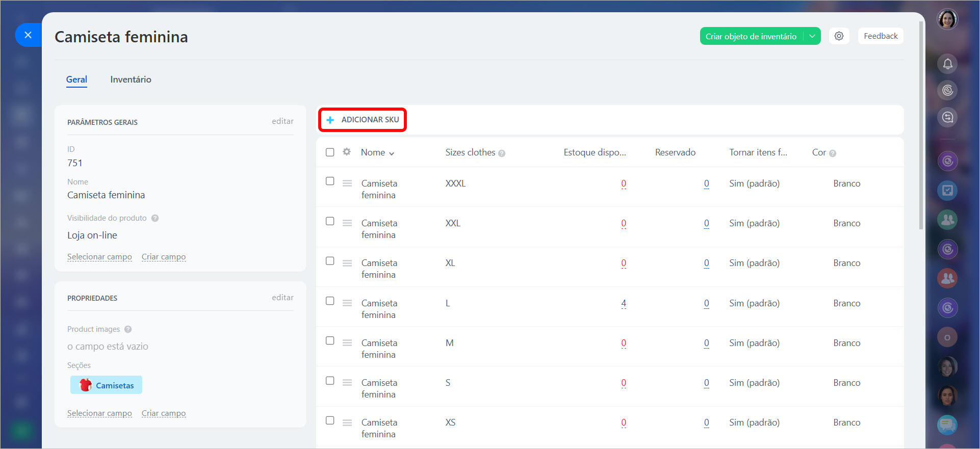Click the XL size cell
Screen dimensions: 980x449
pos(450,263)
